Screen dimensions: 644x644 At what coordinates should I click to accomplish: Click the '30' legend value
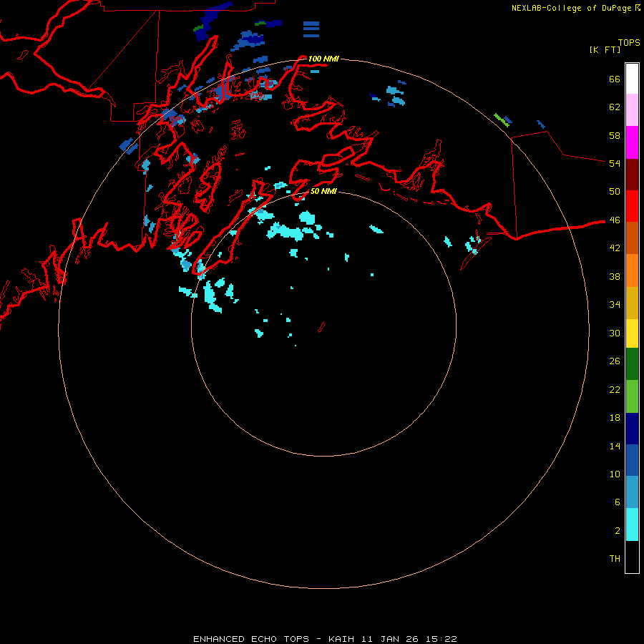(x=615, y=333)
